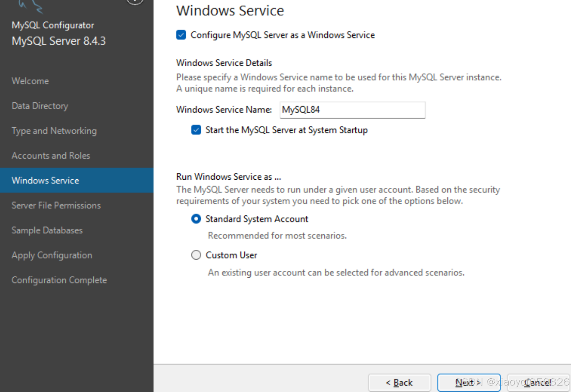Click the Windows Service page heading
This screenshot has height=392, width=571.
(x=230, y=11)
